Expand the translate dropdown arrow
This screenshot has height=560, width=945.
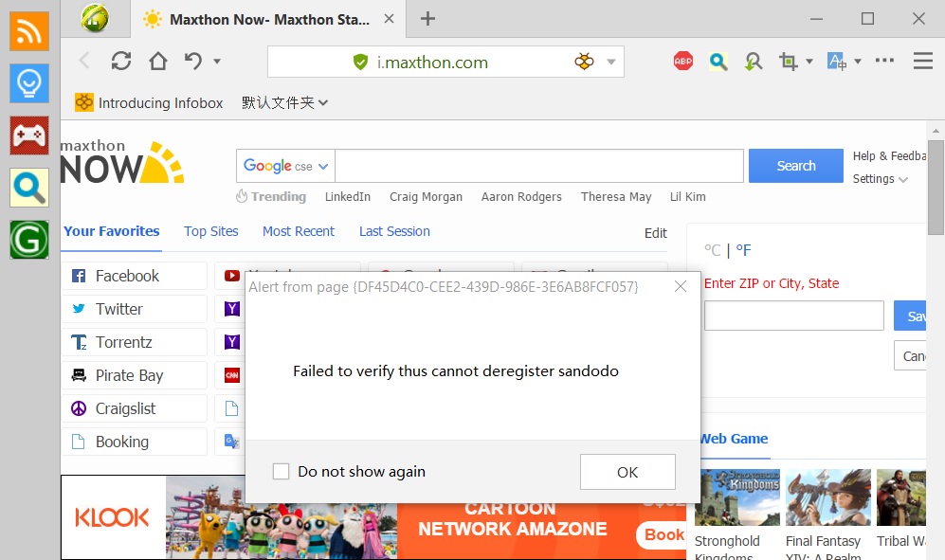[x=858, y=61]
